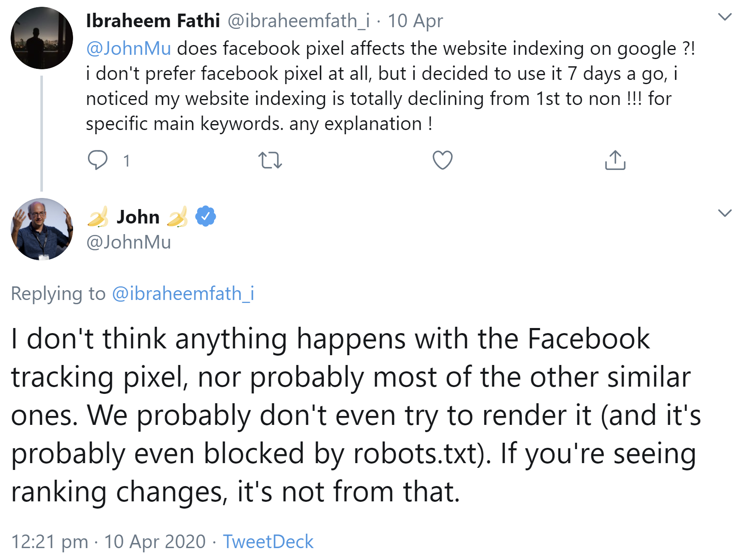Click @ibraheemfath_i handle beside the author name
The image size is (746, 560).
click(299, 21)
